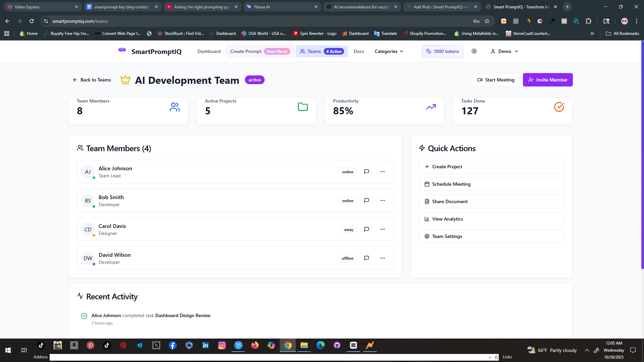Expand the Categories dropdown
This screenshot has height=362, width=644.
(x=389, y=51)
